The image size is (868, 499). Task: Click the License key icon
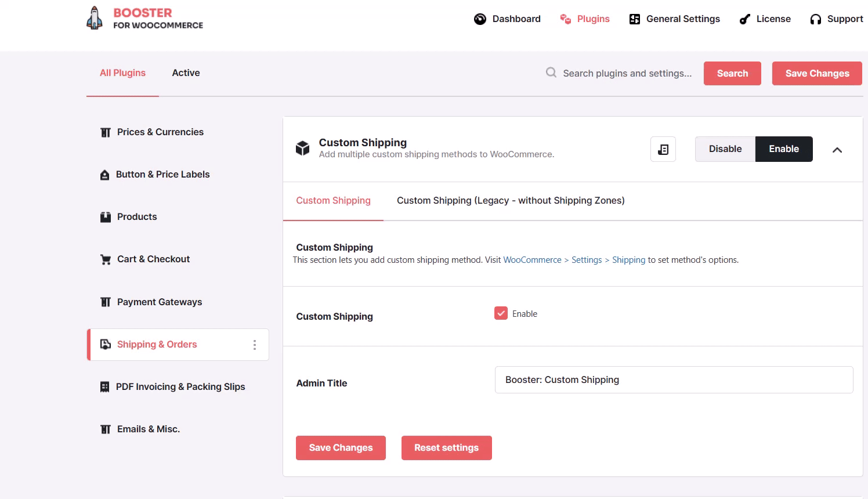pos(745,19)
